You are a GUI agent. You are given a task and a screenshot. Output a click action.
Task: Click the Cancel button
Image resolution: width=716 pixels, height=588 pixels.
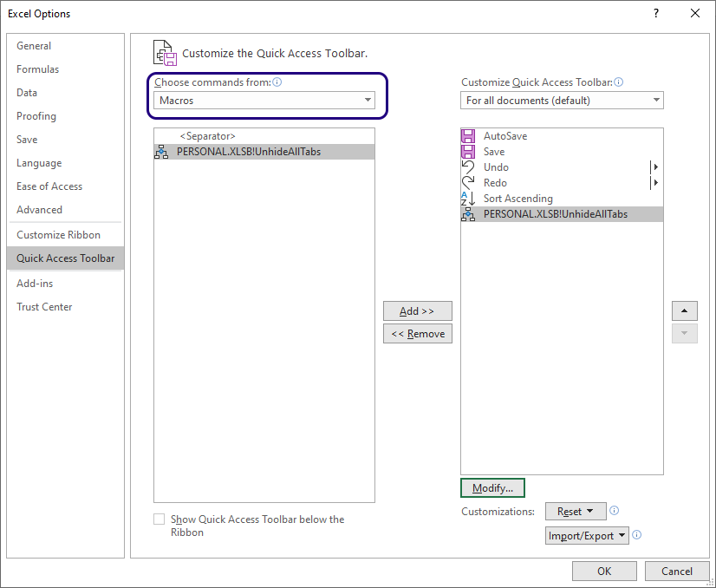(677, 572)
